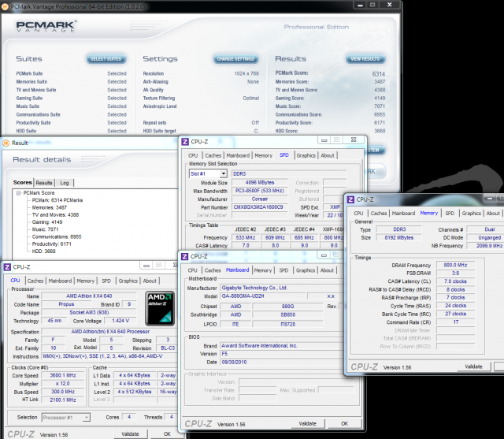Image resolution: width=504 pixels, height=439 pixels.
Task: Collapse the PCMark Score tree node
Action: click(18, 193)
